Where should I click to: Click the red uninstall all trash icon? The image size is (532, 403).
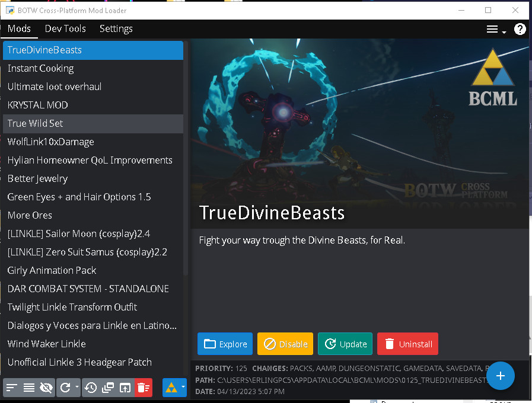142,388
